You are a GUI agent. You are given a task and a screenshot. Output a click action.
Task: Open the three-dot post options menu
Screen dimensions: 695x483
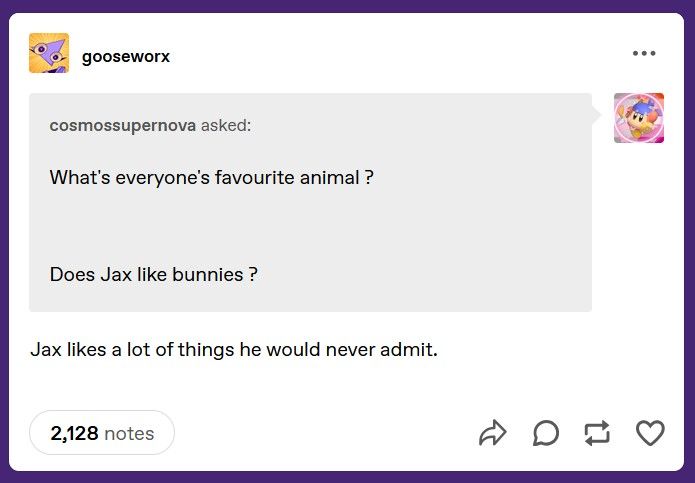point(644,53)
